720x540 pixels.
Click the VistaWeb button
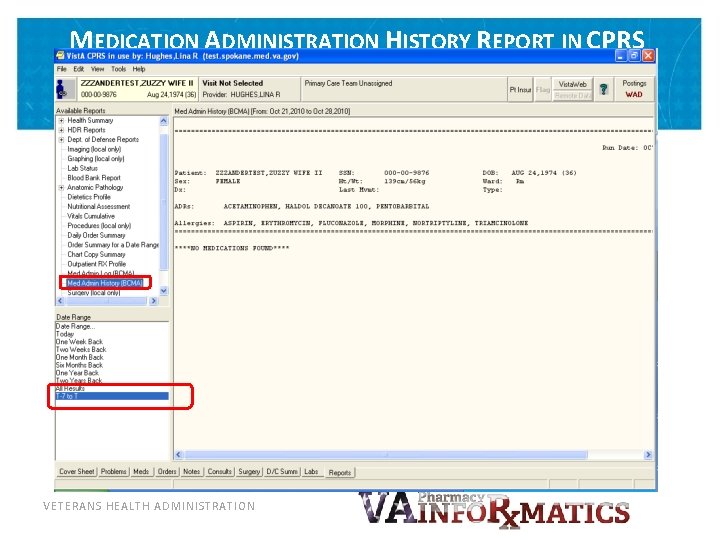573,84
